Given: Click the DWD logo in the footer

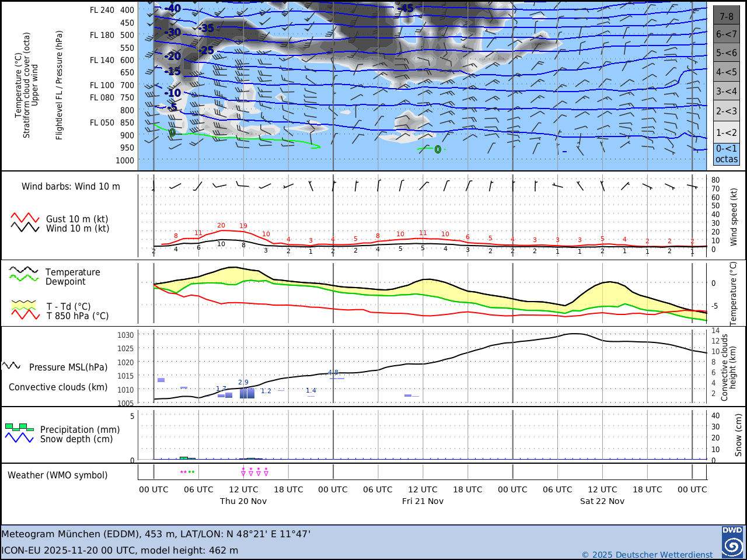Looking at the screenshot, I should point(732,542).
